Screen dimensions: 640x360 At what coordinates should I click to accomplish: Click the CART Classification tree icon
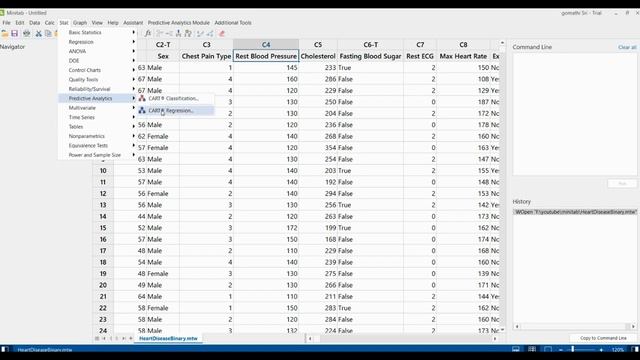[x=142, y=98]
